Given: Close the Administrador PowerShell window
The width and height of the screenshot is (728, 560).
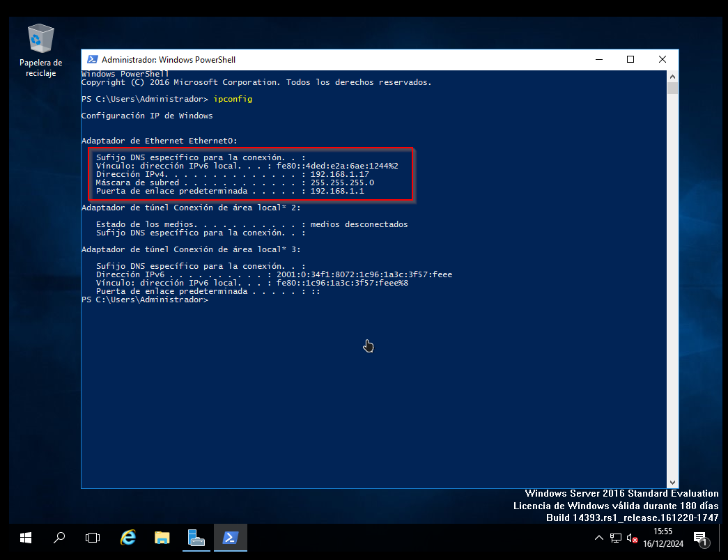Looking at the screenshot, I should 663,59.
